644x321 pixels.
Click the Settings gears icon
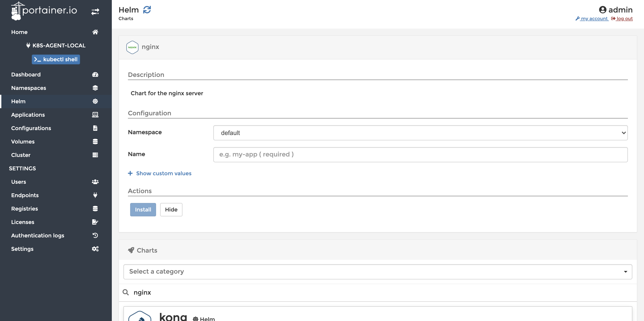tap(95, 249)
